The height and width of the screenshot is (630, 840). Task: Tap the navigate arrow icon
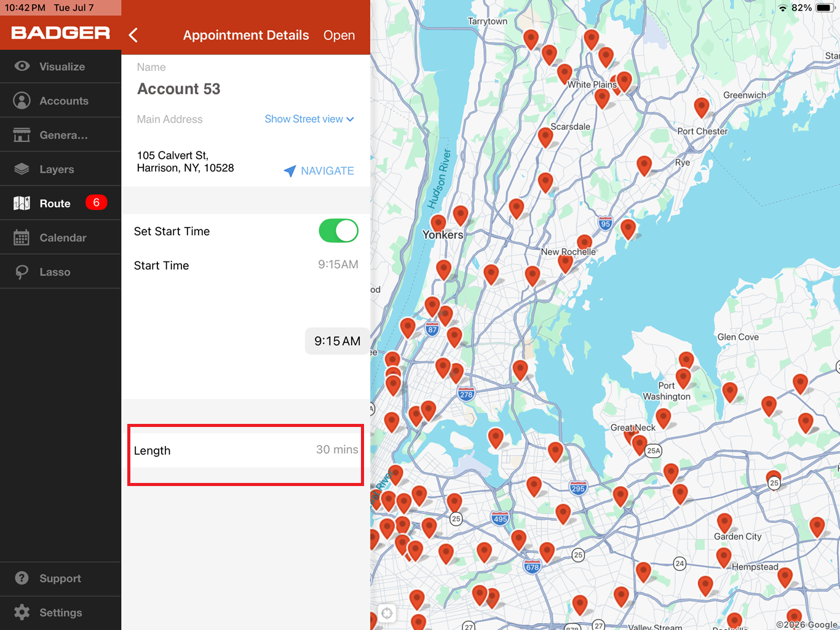[290, 171]
